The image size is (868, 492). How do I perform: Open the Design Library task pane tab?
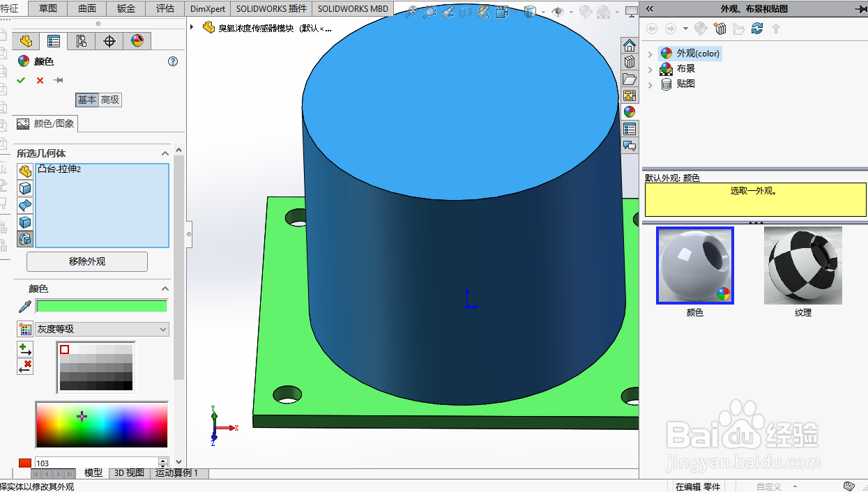(x=630, y=62)
